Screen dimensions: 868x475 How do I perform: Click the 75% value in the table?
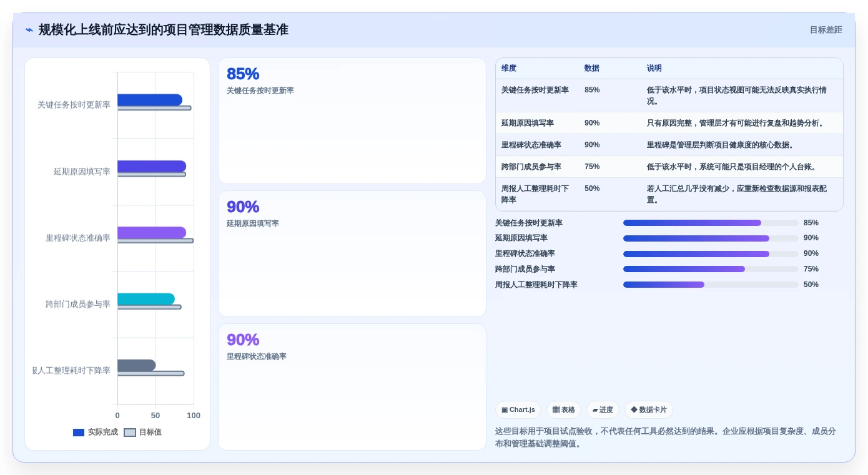pos(592,167)
